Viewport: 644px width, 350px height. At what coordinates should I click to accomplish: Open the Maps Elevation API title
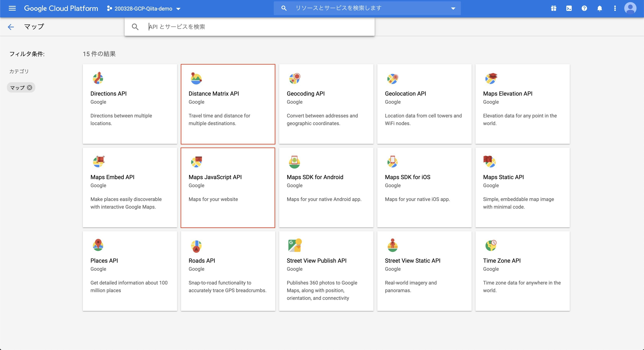click(x=507, y=93)
